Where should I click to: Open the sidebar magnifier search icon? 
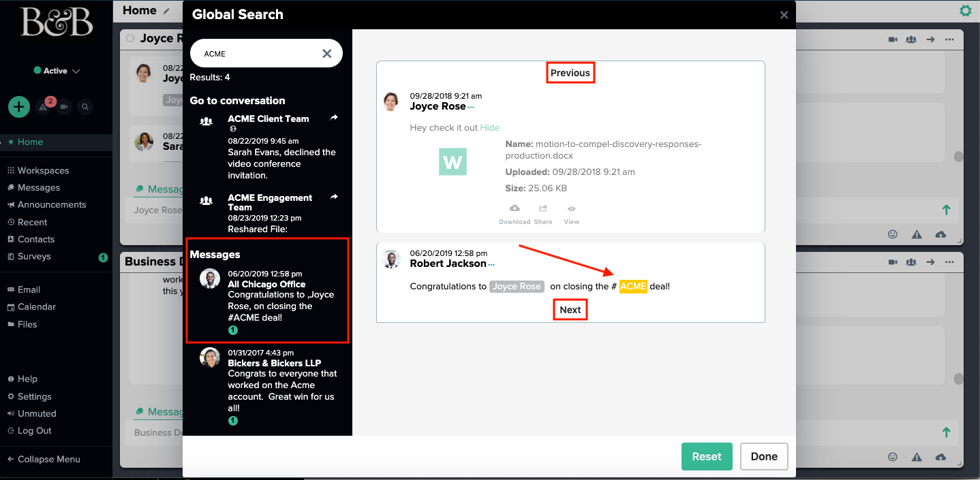coord(85,107)
